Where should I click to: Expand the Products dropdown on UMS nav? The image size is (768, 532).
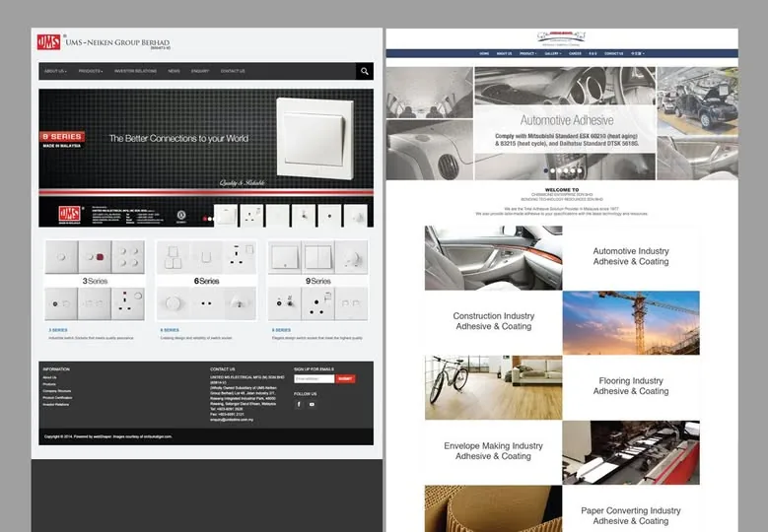point(91,71)
